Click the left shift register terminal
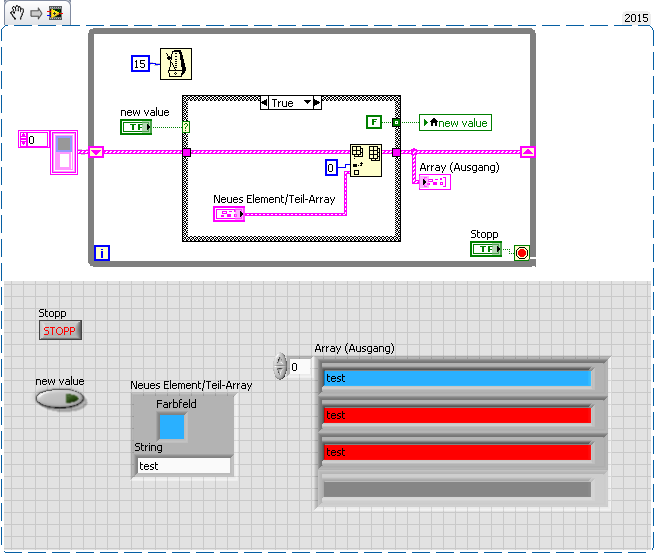655x554 pixels. 96,152
